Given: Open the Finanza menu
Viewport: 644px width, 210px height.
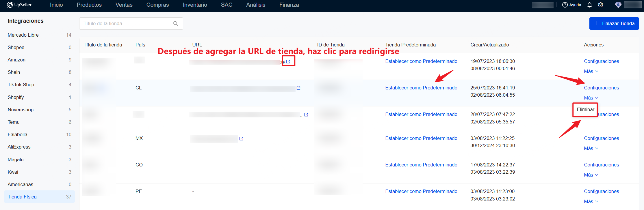Looking at the screenshot, I should [289, 5].
